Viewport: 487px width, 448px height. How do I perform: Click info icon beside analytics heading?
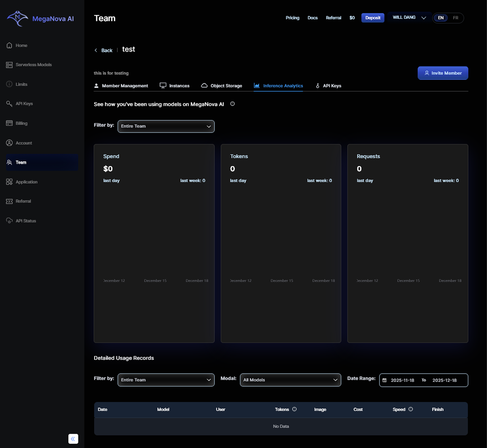(x=233, y=104)
